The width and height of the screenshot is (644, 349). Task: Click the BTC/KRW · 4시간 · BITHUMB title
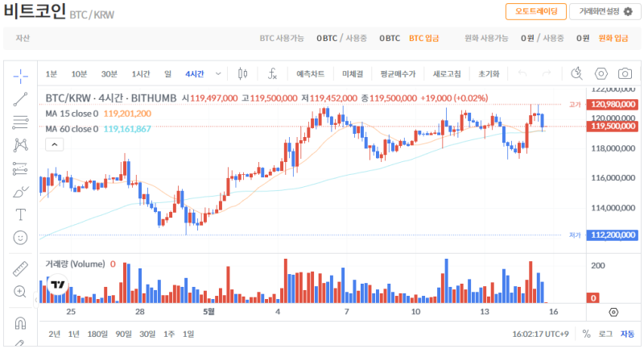[111, 98]
